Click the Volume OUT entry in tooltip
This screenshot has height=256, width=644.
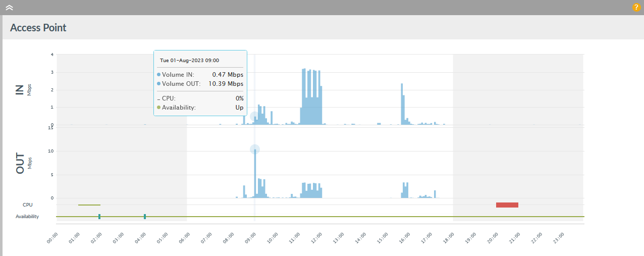coord(181,84)
